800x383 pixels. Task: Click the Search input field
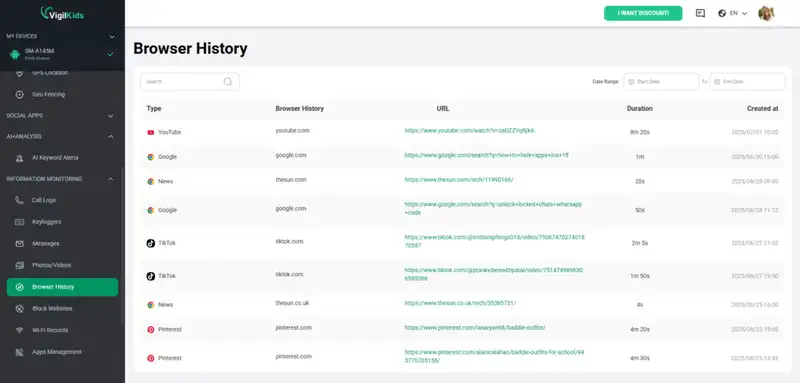click(190, 82)
